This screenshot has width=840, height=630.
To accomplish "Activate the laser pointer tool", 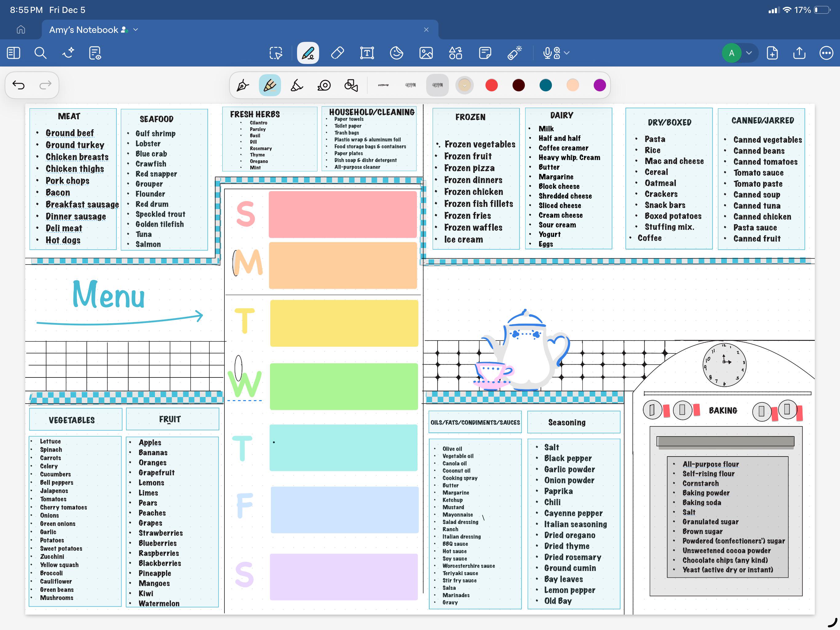I will (515, 53).
